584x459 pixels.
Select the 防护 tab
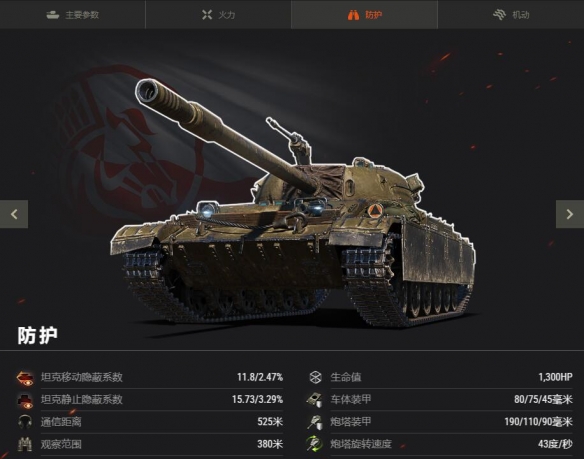[364, 15]
